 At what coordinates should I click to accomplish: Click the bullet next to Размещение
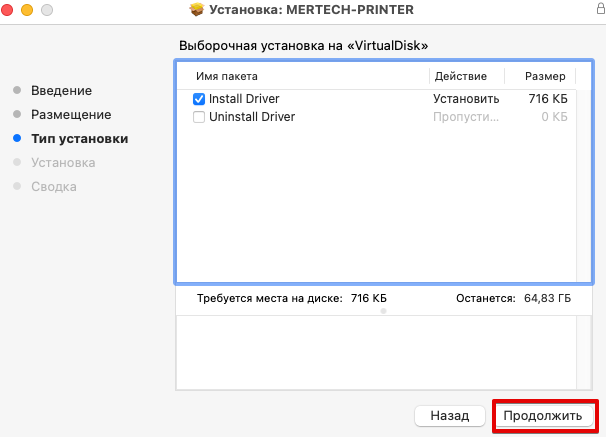tap(16, 115)
